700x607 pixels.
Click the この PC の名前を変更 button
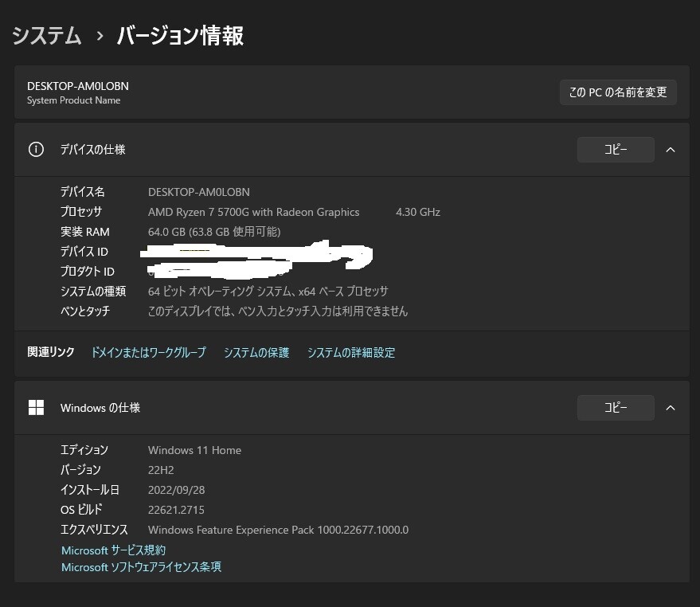617,92
